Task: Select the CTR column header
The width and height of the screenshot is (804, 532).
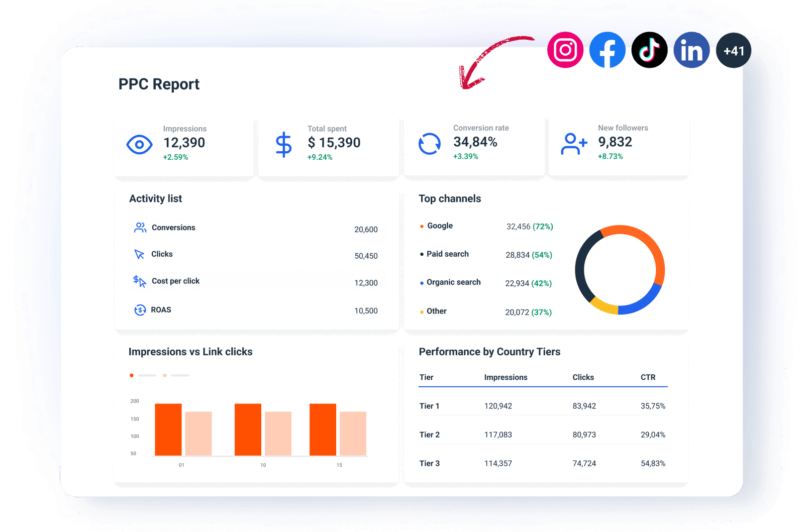Action: pos(648,377)
